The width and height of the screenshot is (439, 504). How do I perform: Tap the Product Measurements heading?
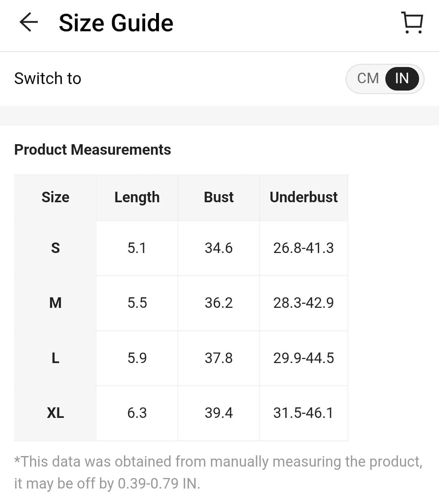pos(93,150)
